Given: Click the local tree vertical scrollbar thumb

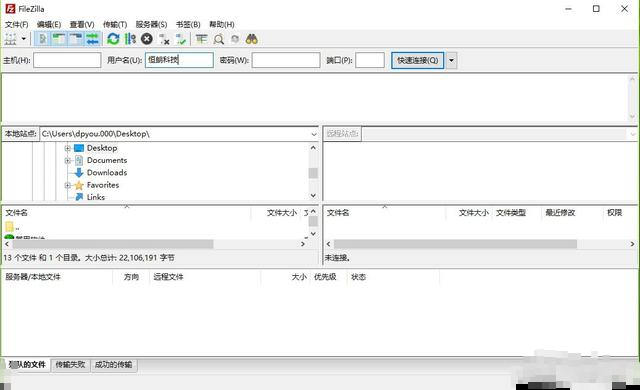Looking at the screenshot, I should (313, 173).
